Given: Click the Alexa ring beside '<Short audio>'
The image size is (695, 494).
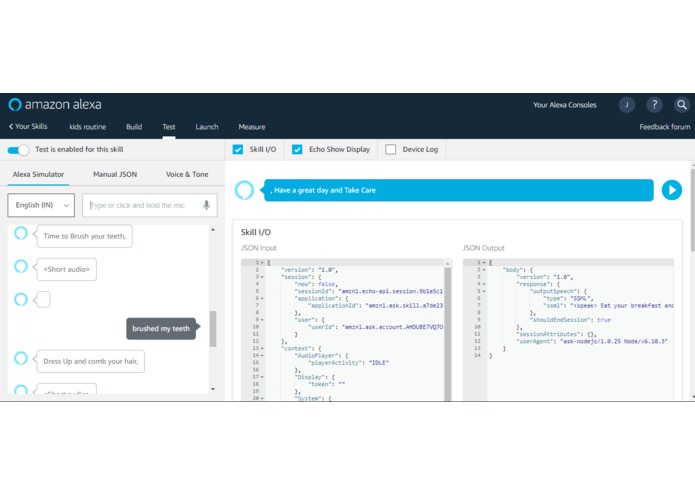Looking at the screenshot, I should tap(21, 266).
